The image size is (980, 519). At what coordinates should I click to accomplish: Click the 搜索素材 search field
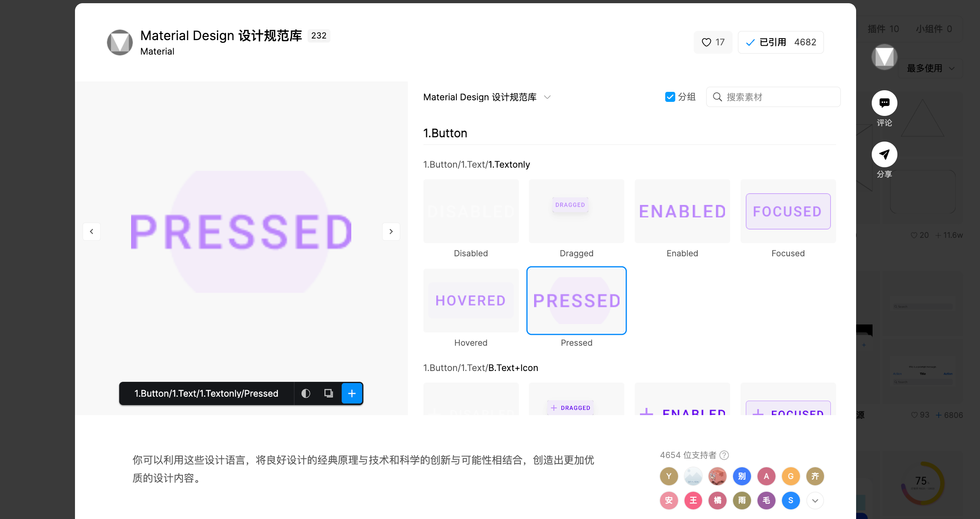pyautogui.click(x=773, y=97)
